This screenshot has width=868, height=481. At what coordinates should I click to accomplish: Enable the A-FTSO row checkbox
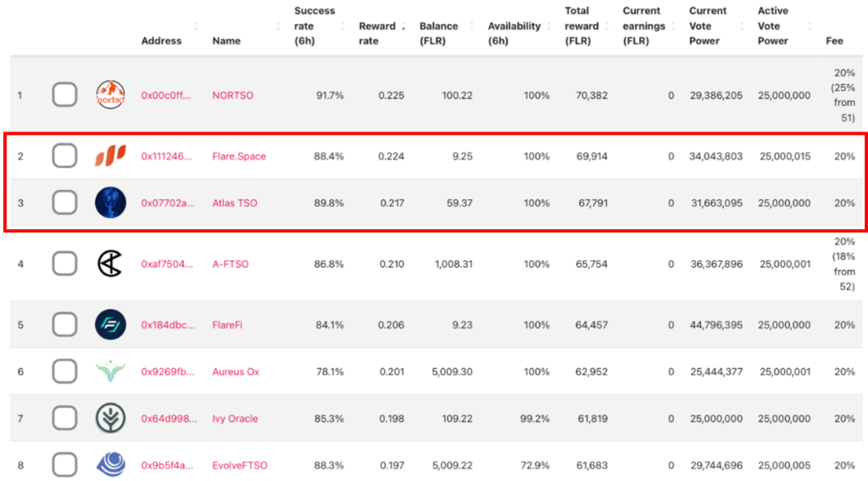coord(64,264)
